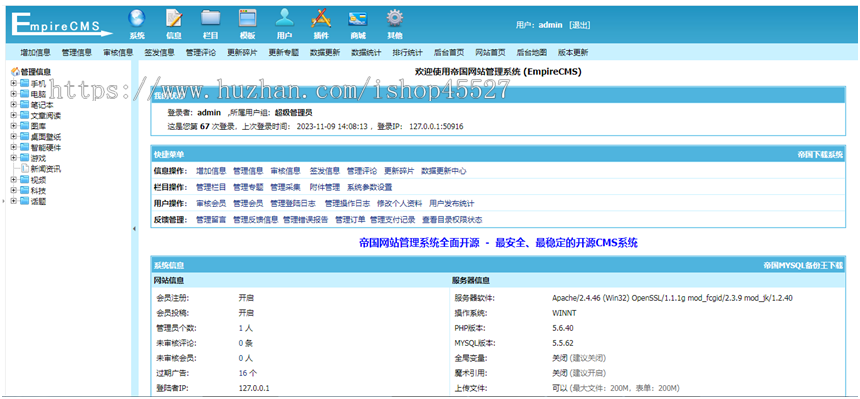The width and height of the screenshot is (860, 399).
Task: Select 排行统计 in the top submenu bar
Action: tap(408, 53)
